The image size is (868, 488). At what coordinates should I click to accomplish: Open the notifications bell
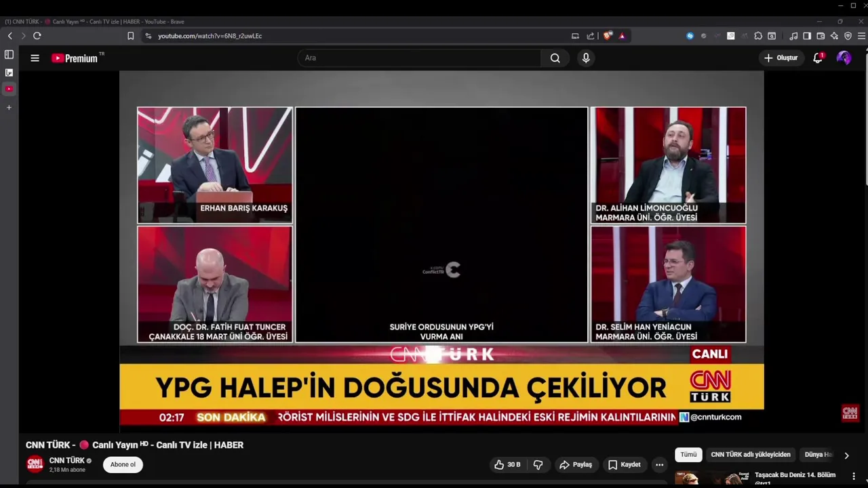818,58
